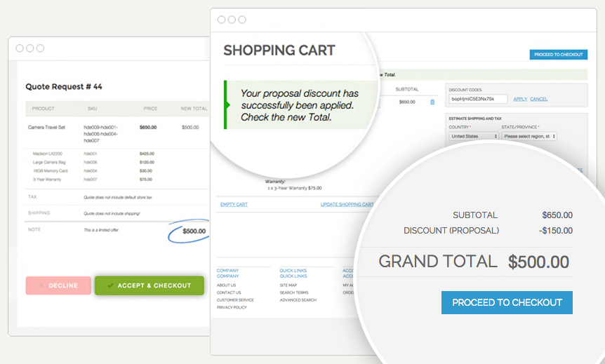Click the $30.00 price value
Viewport: 605px width, 364px height.
click(145, 171)
